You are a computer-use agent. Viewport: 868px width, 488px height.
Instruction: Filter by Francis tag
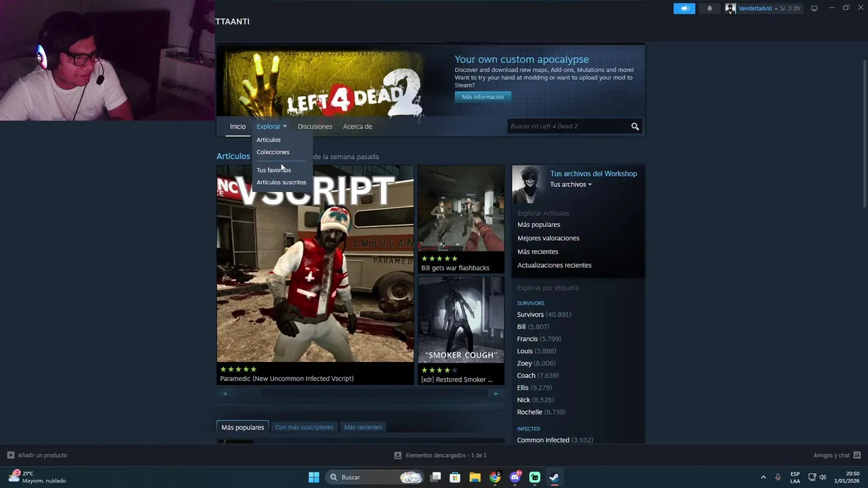(x=538, y=339)
